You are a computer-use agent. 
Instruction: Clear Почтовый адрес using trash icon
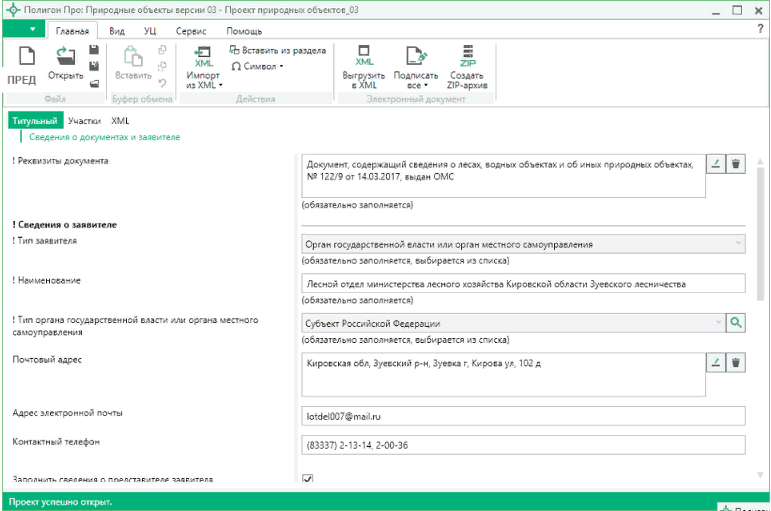point(736,363)
